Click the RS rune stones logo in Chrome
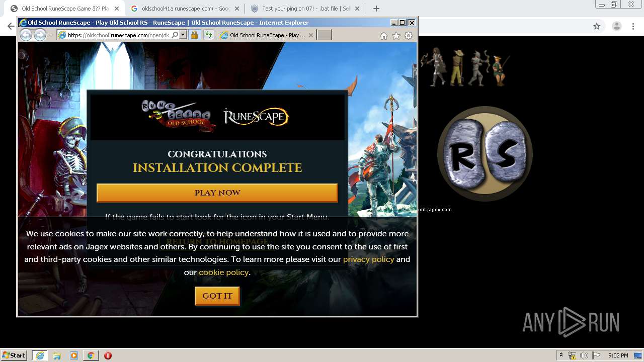The image size is (644, 362). coord(485,154)
